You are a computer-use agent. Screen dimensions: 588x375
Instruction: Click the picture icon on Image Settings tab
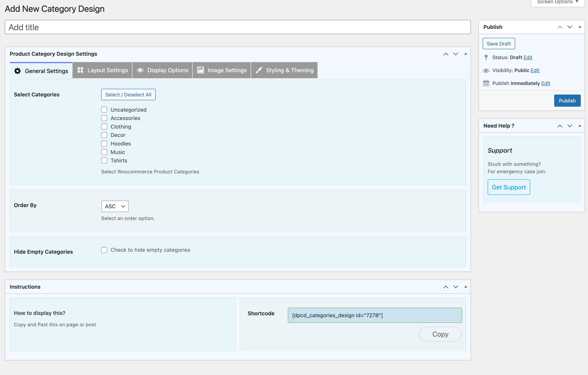pos(200,70)
